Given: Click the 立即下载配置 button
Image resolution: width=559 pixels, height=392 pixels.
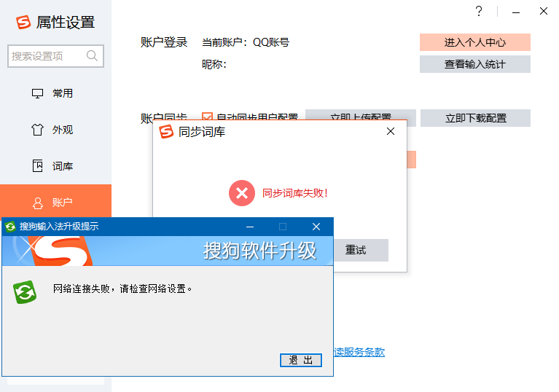Looking at the screenshot, I should coord(475,118).
